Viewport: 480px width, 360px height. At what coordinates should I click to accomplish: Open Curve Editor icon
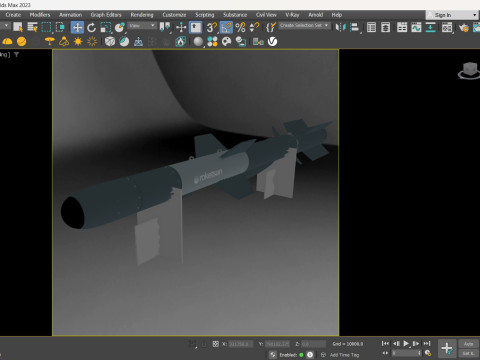[x=416, y=27]
